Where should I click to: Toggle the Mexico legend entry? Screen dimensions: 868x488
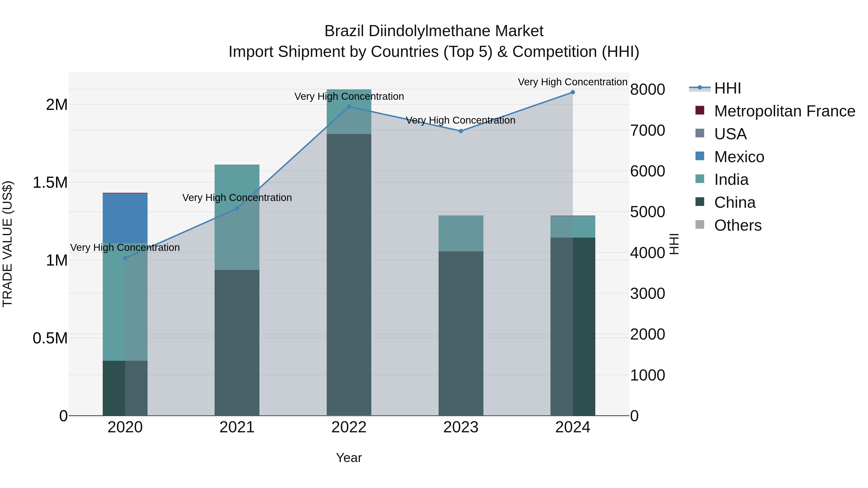coord(730,157)
